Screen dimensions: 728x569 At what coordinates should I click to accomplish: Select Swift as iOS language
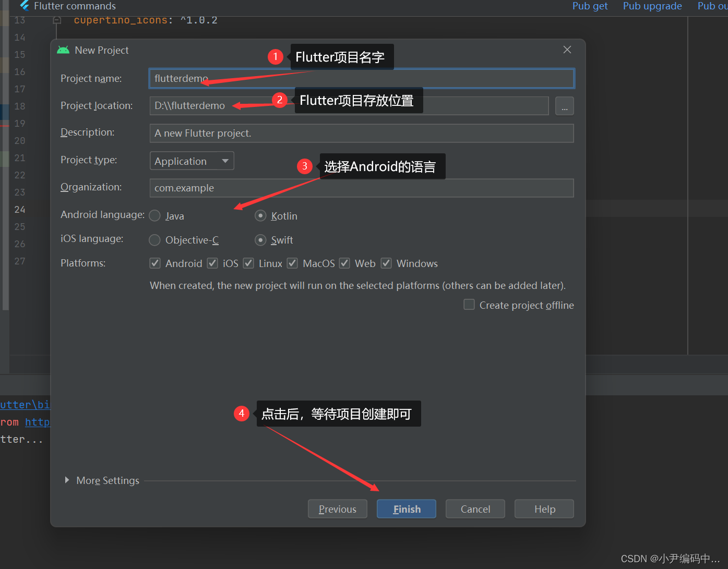[x=260, y=240]
